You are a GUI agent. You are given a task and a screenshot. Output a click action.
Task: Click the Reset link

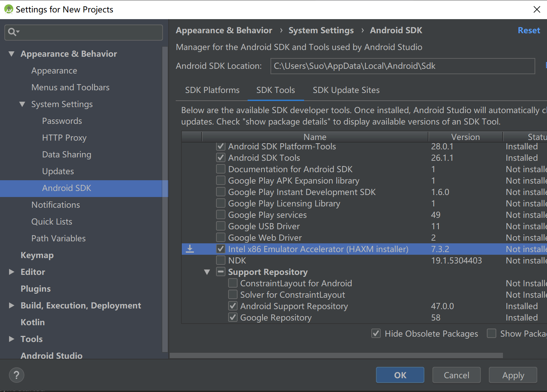pos(529,30)
